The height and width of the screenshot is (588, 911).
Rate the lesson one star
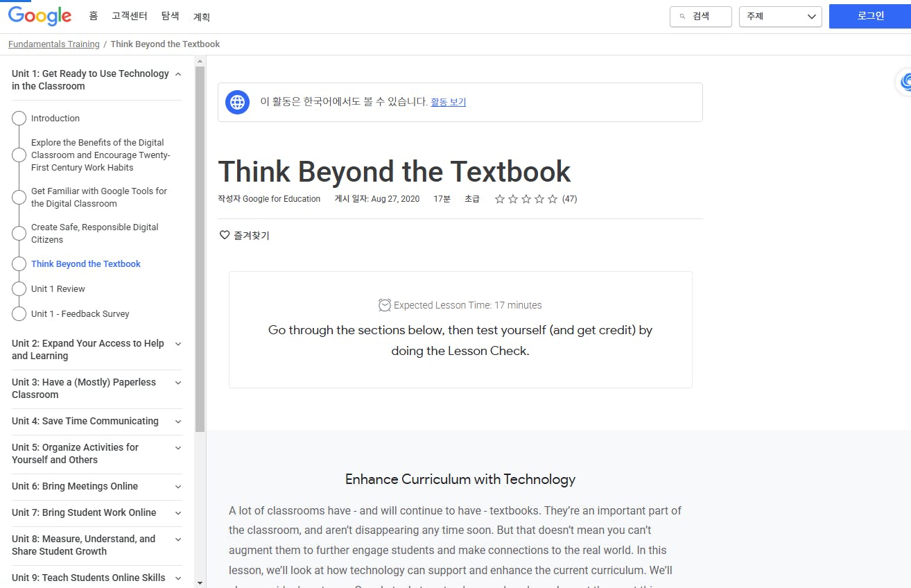499,199
